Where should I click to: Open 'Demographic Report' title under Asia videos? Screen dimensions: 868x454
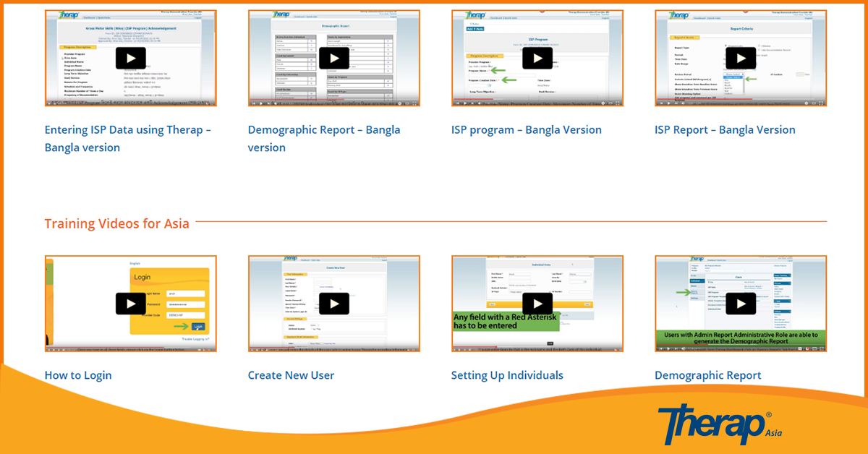(708, 375)
